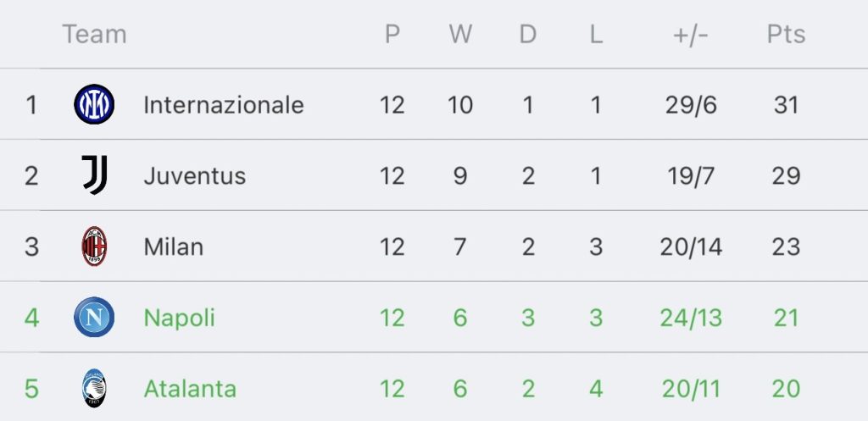This screenshot has width=868, height=421.
Task: Click the L losses column header
Action: tap(596, 34)
